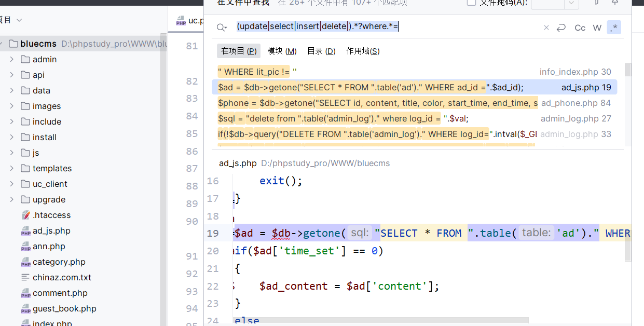Select the upgrade folder icon
Viewport: 644px width, 326px height.
[25, 199]
